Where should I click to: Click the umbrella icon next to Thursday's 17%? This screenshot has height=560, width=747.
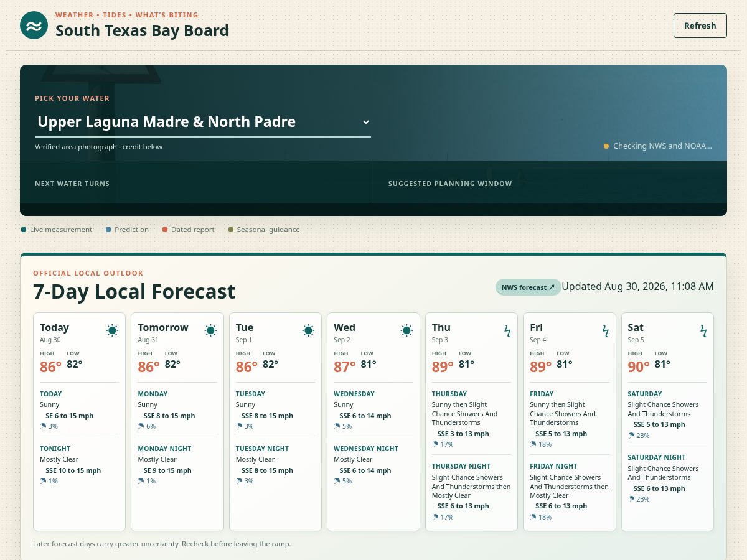[435, 444]
